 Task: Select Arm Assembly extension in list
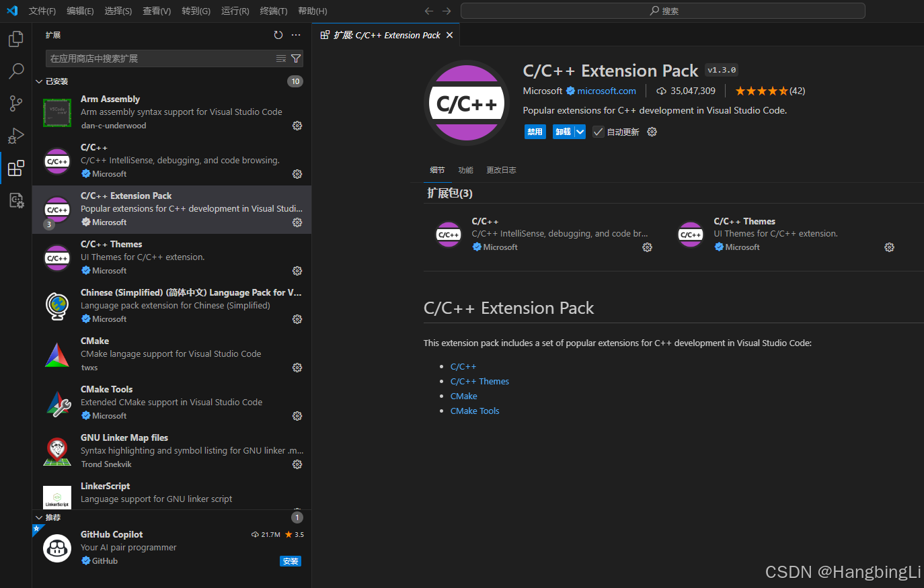[171, 113]
